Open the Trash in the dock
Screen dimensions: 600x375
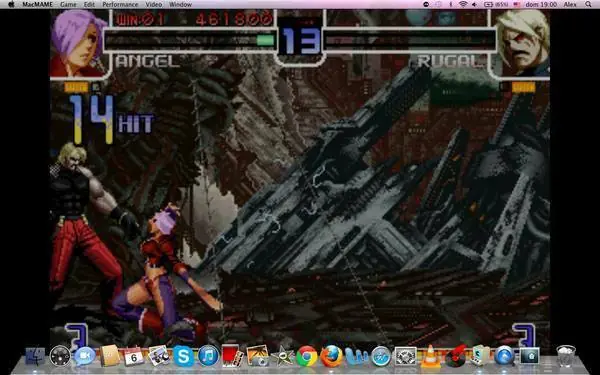(566, 356)
